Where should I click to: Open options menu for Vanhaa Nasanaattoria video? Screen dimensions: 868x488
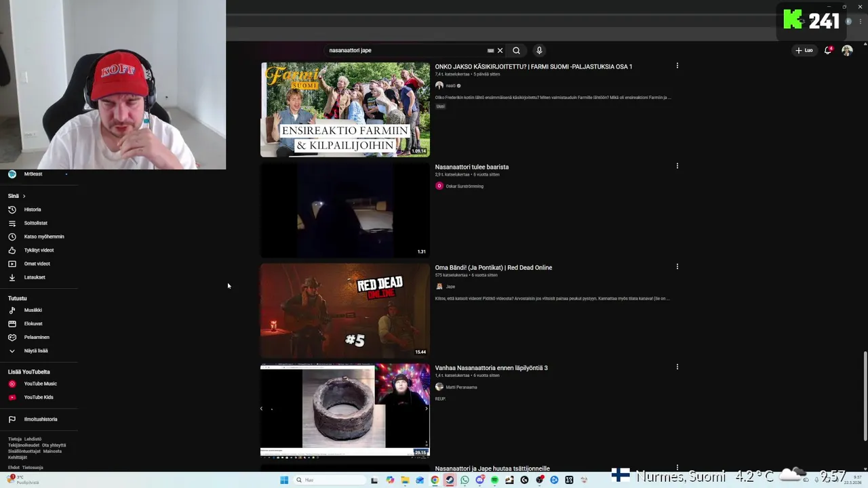coord(677,367)
